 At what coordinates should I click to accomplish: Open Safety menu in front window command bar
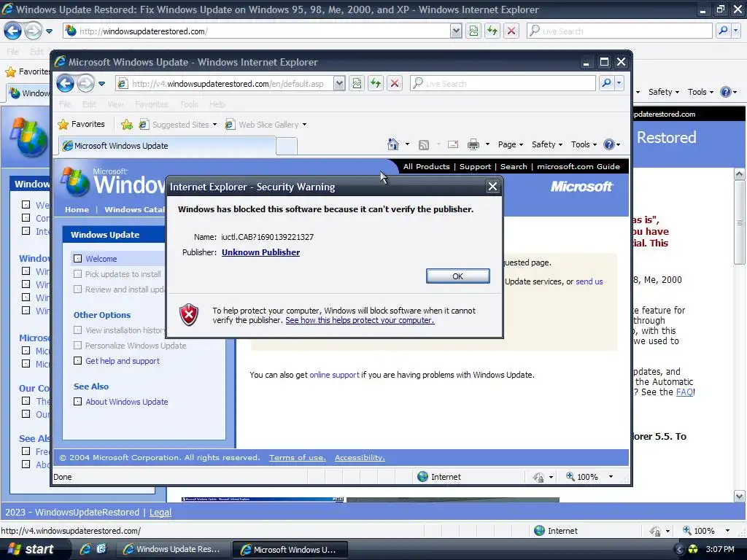click(x=546, y=144)
